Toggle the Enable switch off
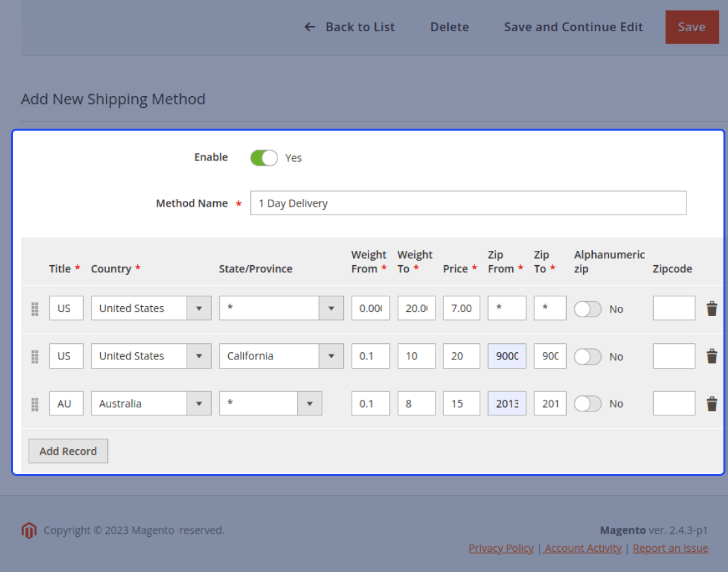Viewport: 728px width, 572px height. tap(264, 158)
